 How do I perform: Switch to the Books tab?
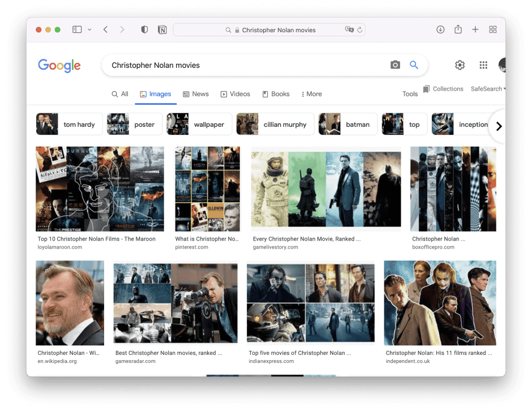[276, 94]
